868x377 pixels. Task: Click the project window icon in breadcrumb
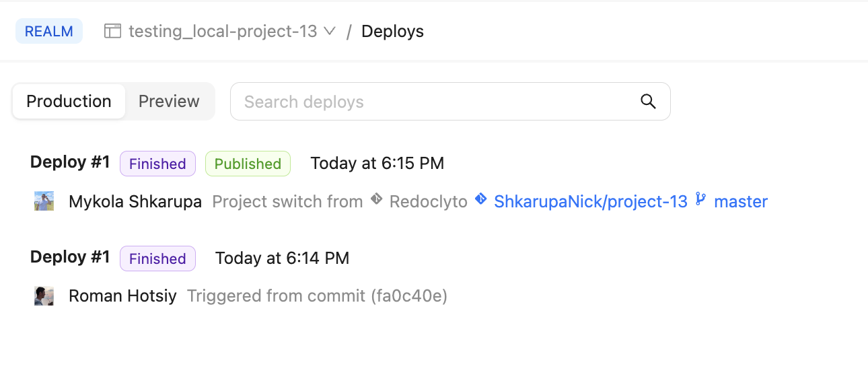112,32
